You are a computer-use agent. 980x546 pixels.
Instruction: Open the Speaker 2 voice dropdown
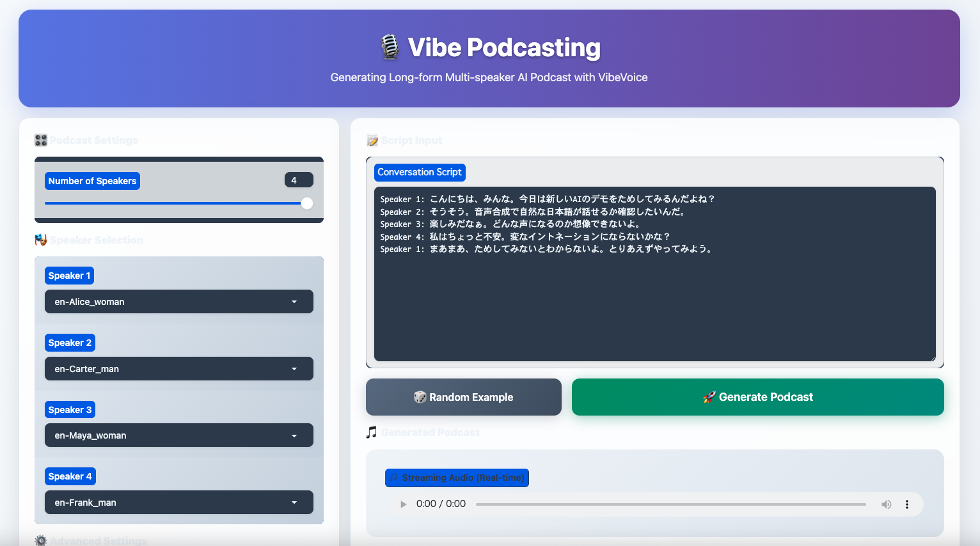pos(178,369)
